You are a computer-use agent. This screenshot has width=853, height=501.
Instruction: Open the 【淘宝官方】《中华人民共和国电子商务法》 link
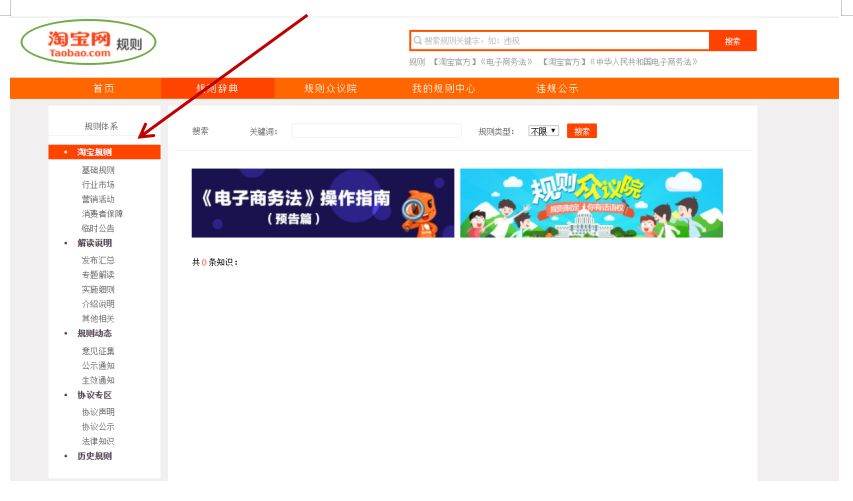[619, 62]
